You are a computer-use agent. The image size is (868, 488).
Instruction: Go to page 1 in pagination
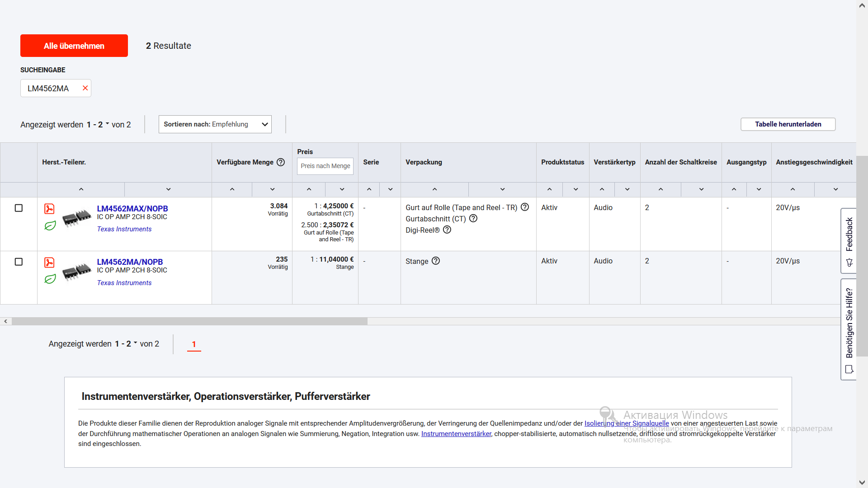coord(194,344)
